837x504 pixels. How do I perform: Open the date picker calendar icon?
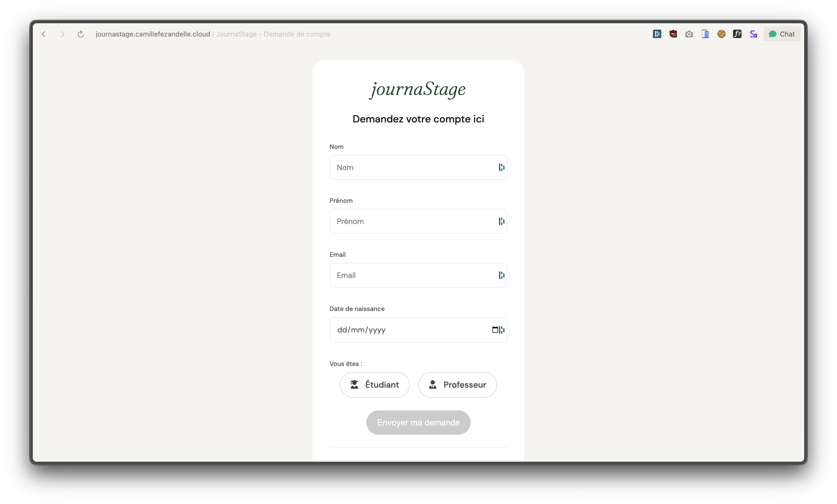495,329
